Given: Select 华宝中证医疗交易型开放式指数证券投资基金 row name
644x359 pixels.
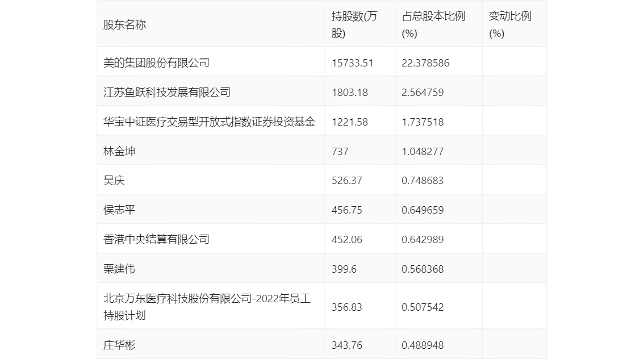Looking at the screenshot, I should [209, 122].
